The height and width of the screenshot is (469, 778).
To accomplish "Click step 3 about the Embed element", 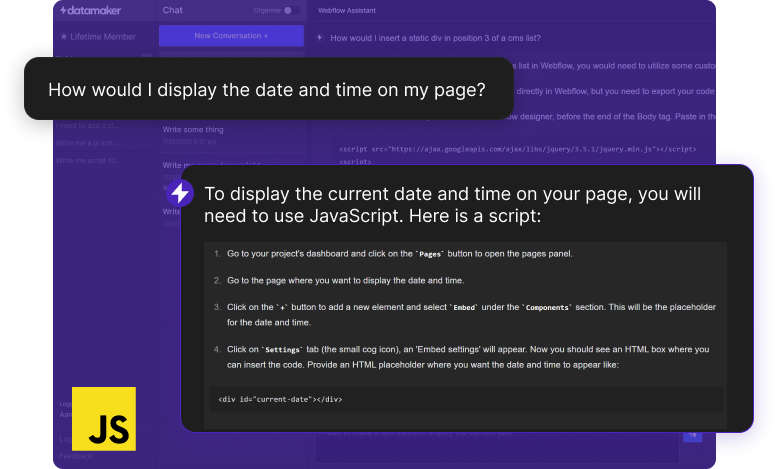I will [x=471, y=315].
